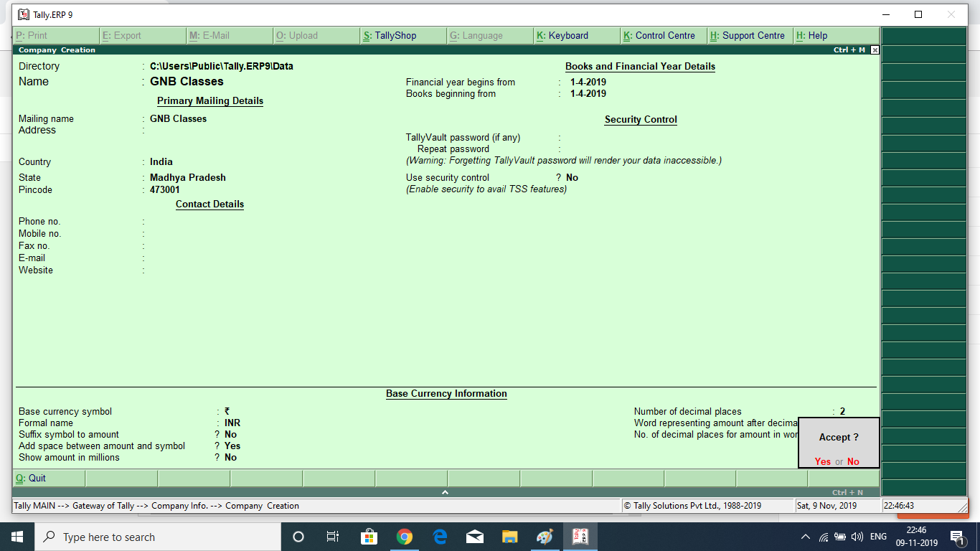Viewport: 980px width, 551px height.
Task: Click E-mail label
Action: pyautogui.click(x=32, y=258)
